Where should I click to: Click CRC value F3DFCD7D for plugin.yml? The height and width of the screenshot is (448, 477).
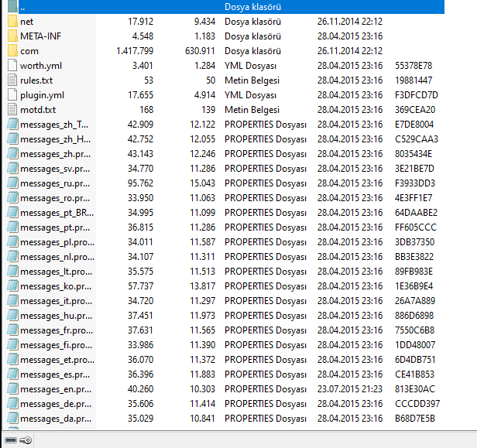click(417, 95)
